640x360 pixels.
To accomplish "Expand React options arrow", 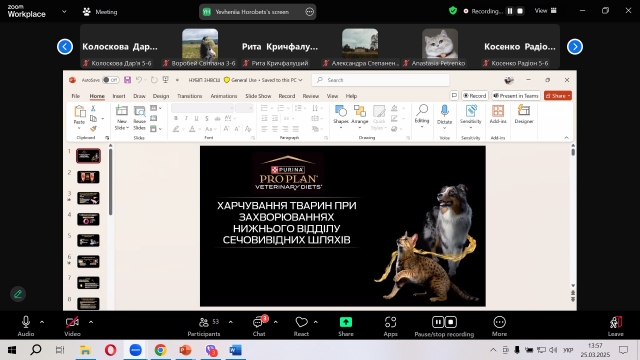I will click(x=316, y=322).
